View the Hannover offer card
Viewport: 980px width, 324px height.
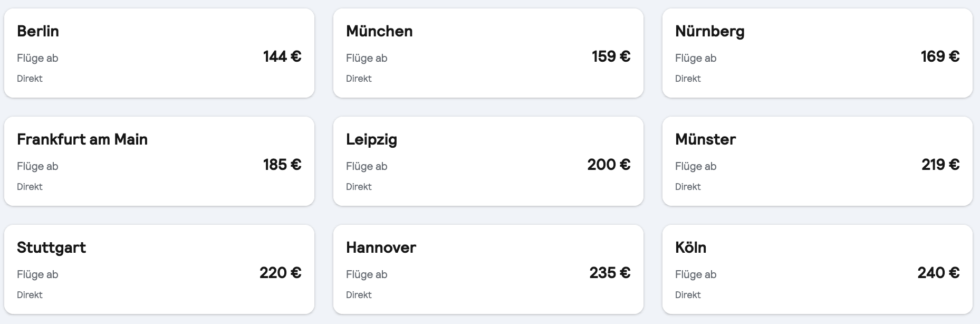[487, 269]
